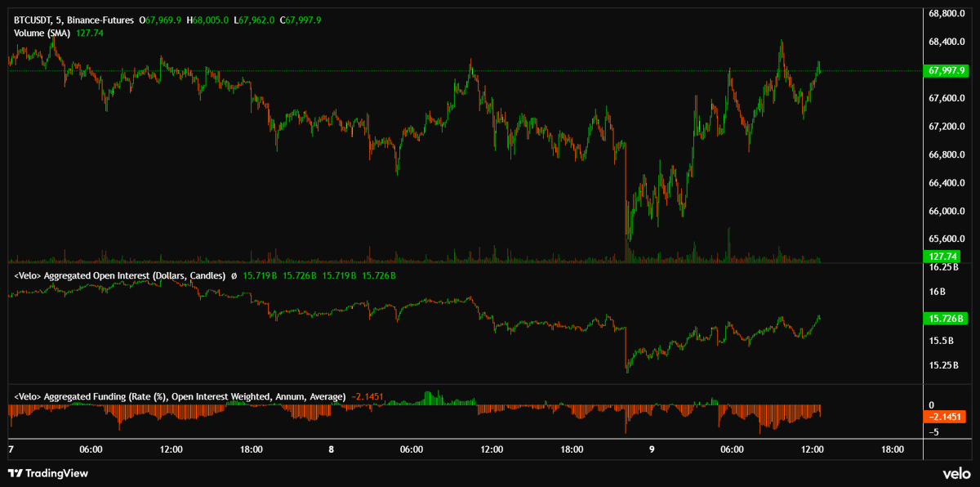Click the Volume SMA value 127.74 in legend
The width and height of the screenshot is (980, 487).
pyautogui.click(x=90, y=33)
